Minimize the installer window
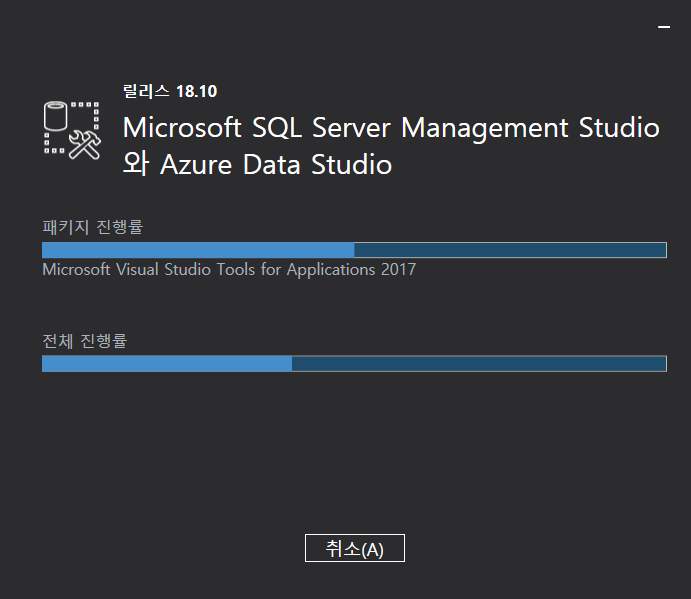 tap(664, 27)
